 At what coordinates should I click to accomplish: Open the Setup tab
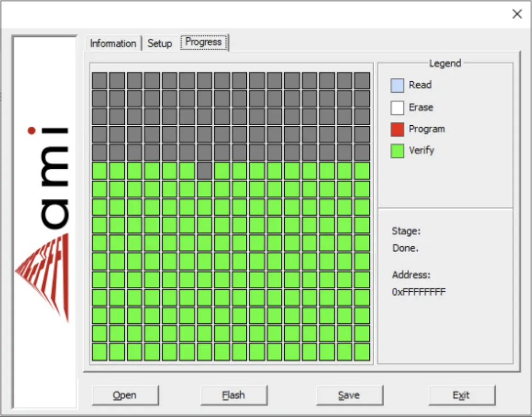[x=159, y=43]
